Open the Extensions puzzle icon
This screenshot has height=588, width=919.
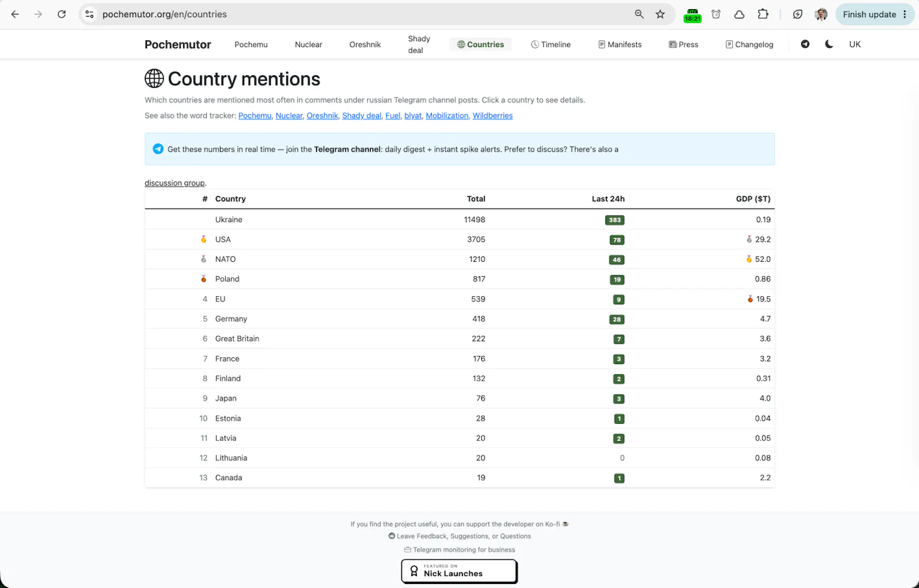point(763,14)
